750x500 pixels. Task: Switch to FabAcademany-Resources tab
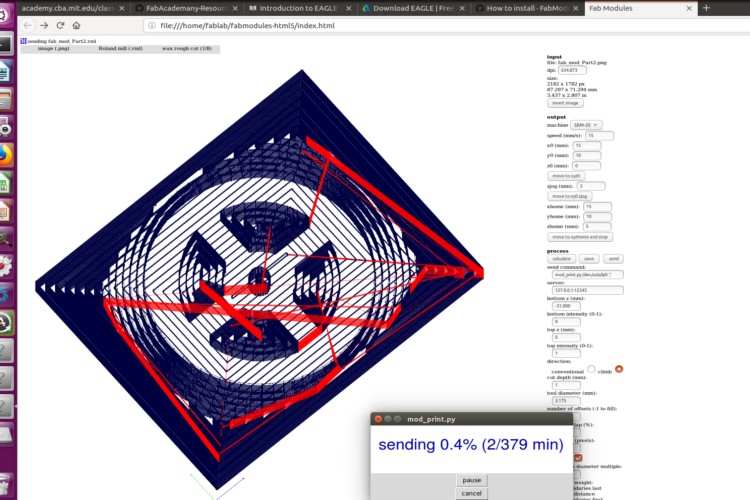coord(187,8)
